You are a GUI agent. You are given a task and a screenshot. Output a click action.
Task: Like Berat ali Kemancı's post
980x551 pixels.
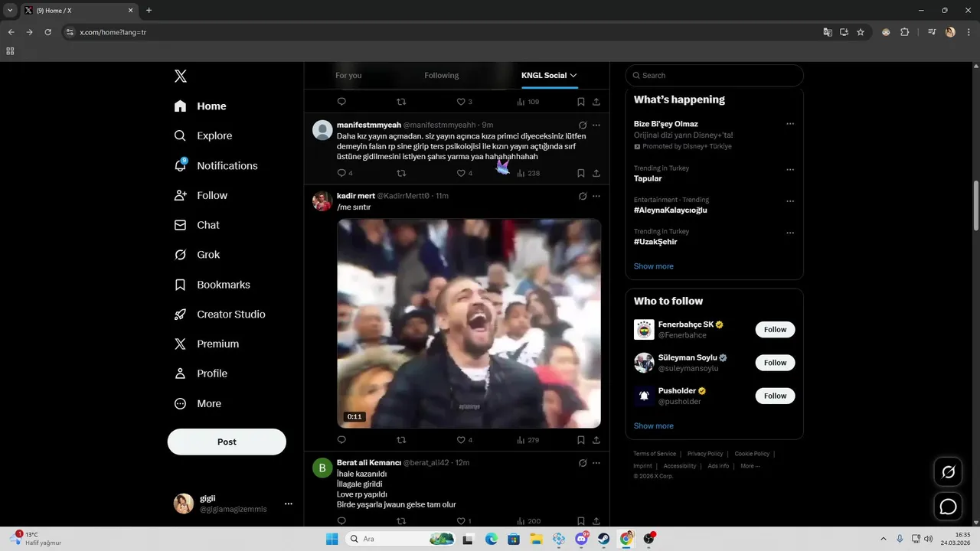461,521
